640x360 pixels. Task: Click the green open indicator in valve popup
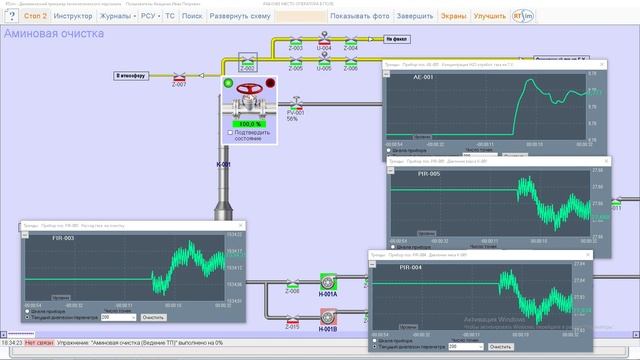229,83
